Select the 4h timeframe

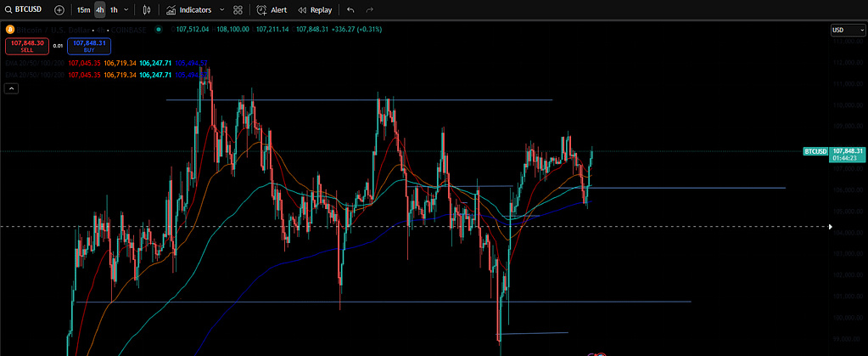point(100,10)
